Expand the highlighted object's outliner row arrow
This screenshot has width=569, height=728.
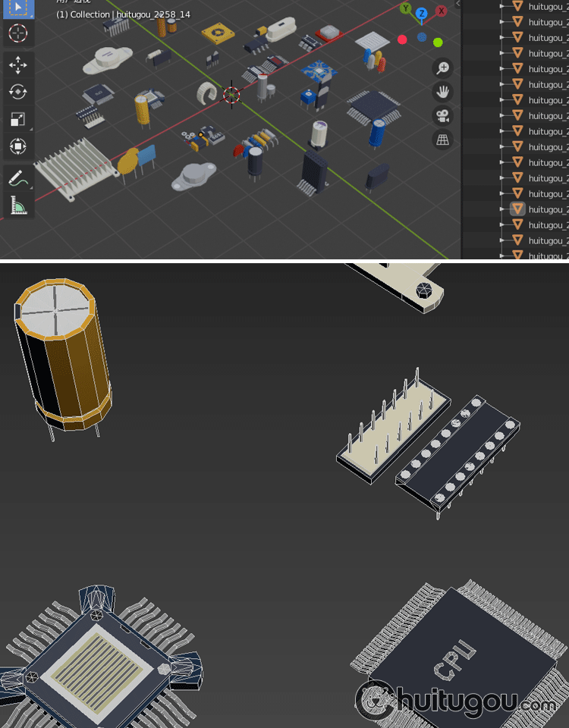coord(501,209)
